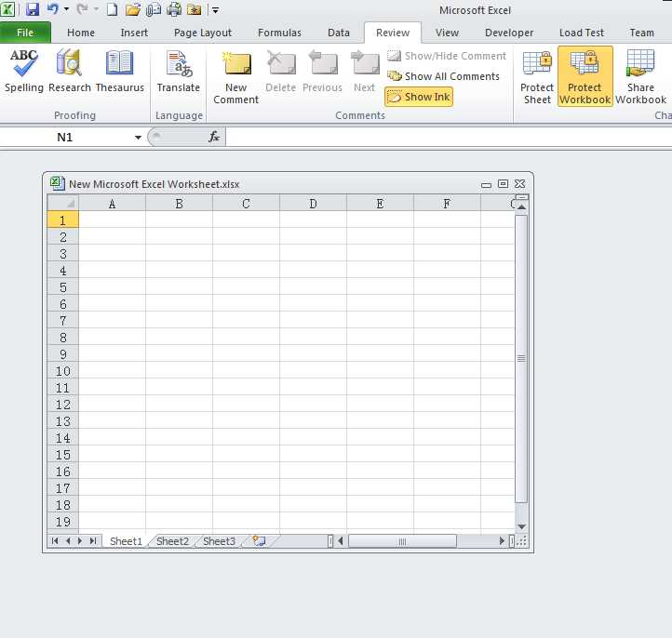
Task: Expand Customize Quick Access Toolbar menu
Action: [216, 10]
